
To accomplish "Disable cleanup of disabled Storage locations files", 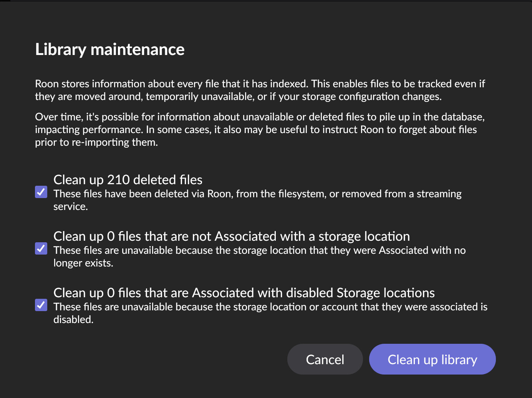I will [x=41, y=305].
